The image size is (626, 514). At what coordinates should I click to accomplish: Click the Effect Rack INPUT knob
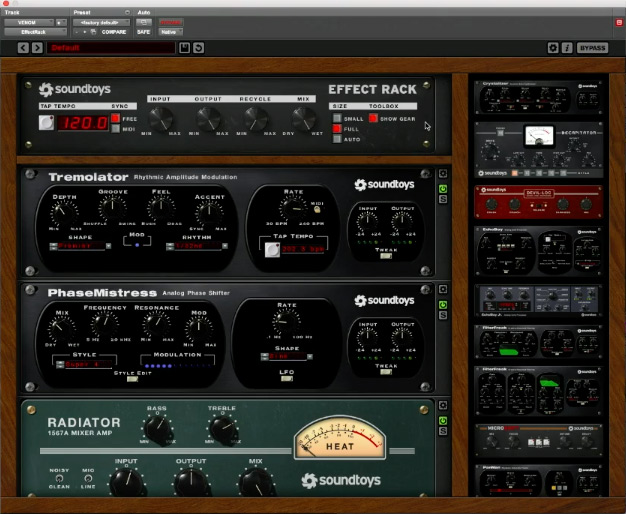pyautogui.click(x=161, y=119)
